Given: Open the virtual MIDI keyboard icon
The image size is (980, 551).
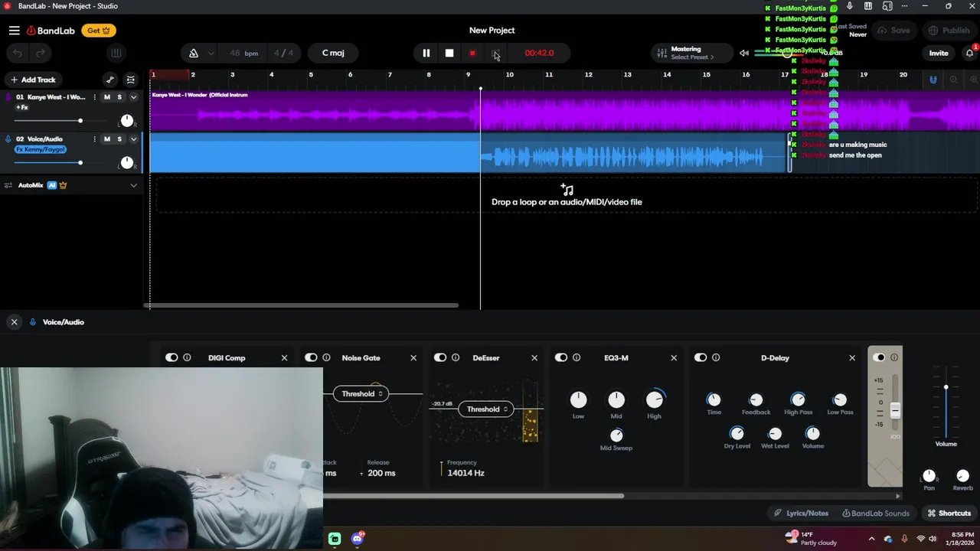Looking at the screenshot, I should [116, 53].
